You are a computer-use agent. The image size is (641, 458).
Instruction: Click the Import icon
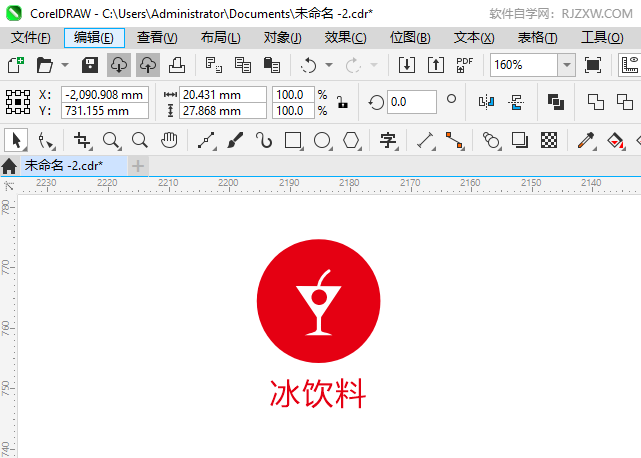tap(407, 65)
